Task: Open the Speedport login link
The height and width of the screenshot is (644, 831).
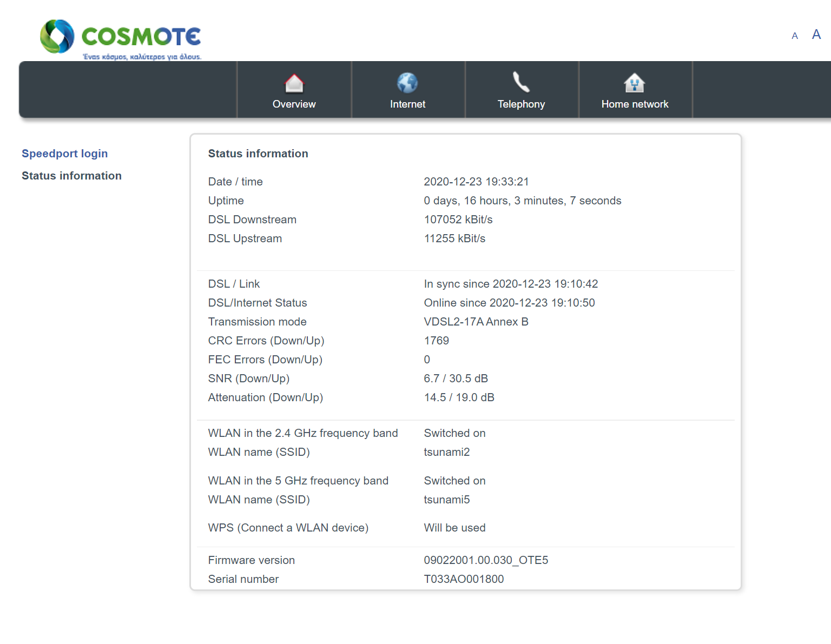Action: coord(65,154)
